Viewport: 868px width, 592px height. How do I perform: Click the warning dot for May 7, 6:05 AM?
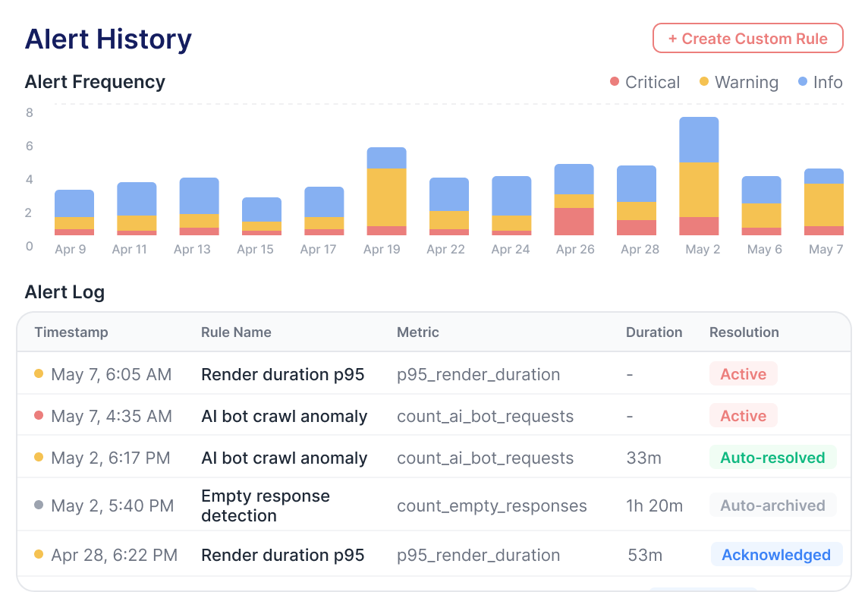click(x=39, y=373)
